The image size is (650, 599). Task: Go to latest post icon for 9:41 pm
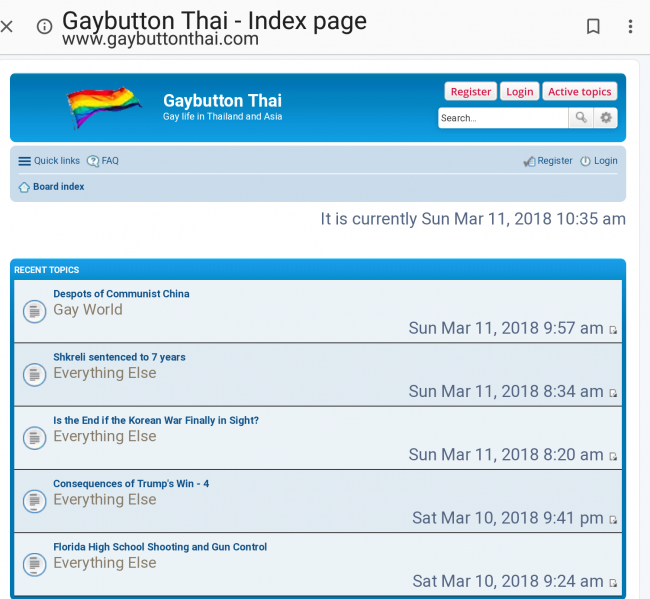click(613, 520)
